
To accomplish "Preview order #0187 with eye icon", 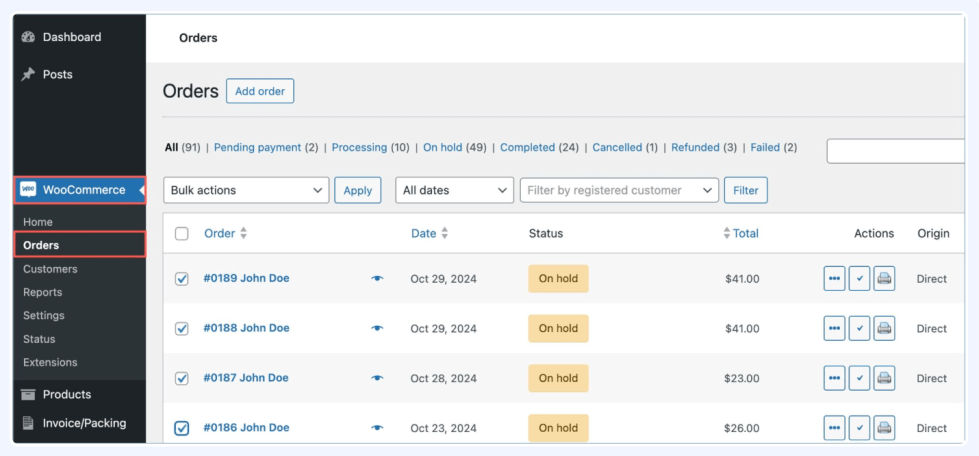I will pyautogui.click(x=377, y=378).
